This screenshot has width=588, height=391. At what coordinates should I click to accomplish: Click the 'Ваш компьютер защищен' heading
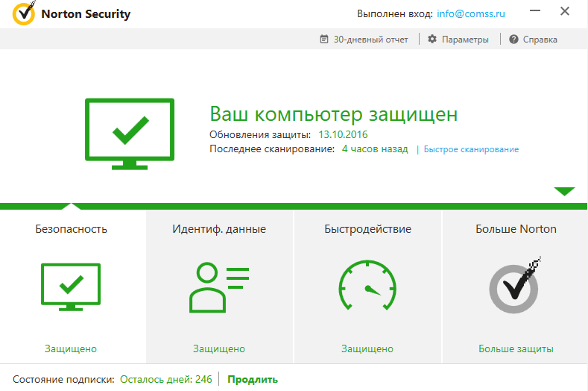(334, 114)
